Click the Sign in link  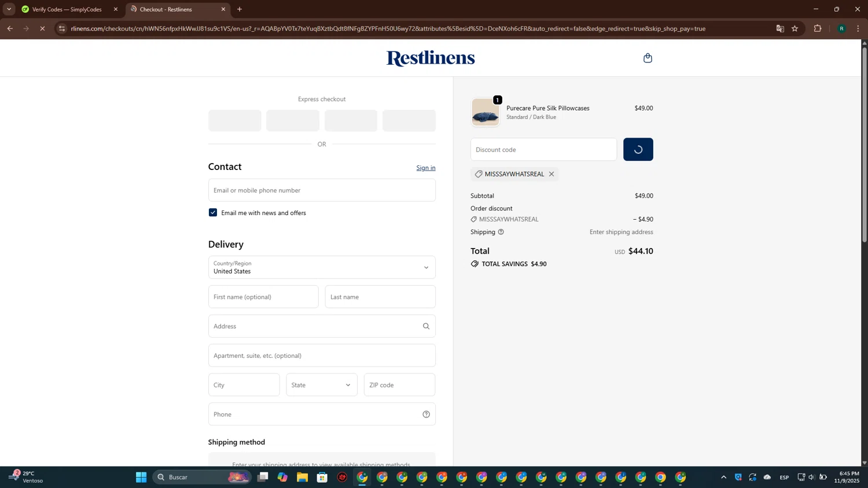426,168
